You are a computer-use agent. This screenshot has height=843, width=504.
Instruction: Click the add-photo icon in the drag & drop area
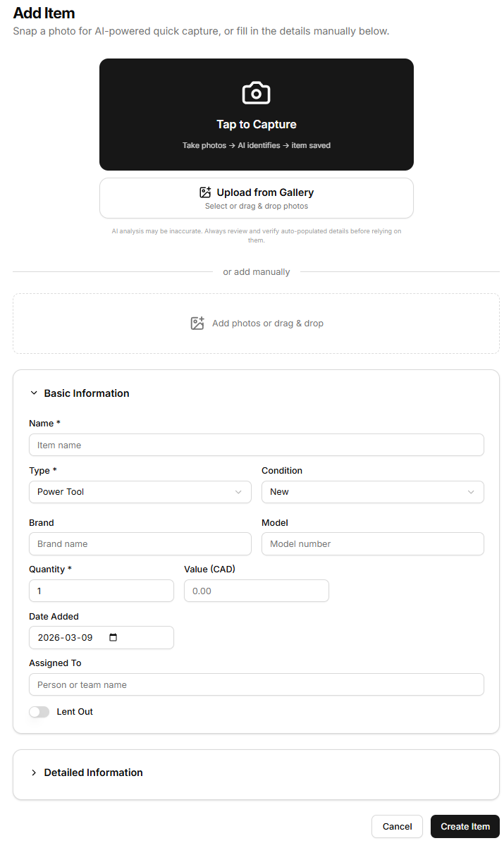click(197, 324)
